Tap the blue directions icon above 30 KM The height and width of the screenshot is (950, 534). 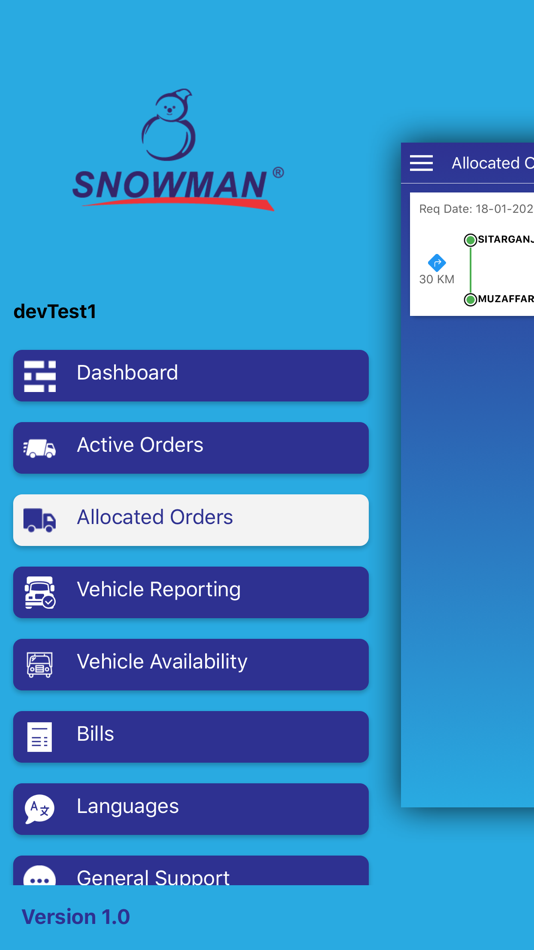(x=437, y=263)
